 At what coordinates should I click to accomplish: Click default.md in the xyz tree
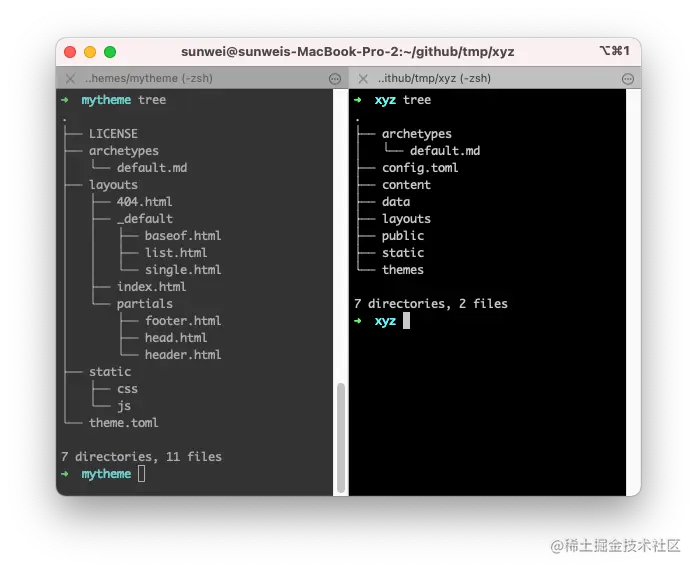click(445, 151)
